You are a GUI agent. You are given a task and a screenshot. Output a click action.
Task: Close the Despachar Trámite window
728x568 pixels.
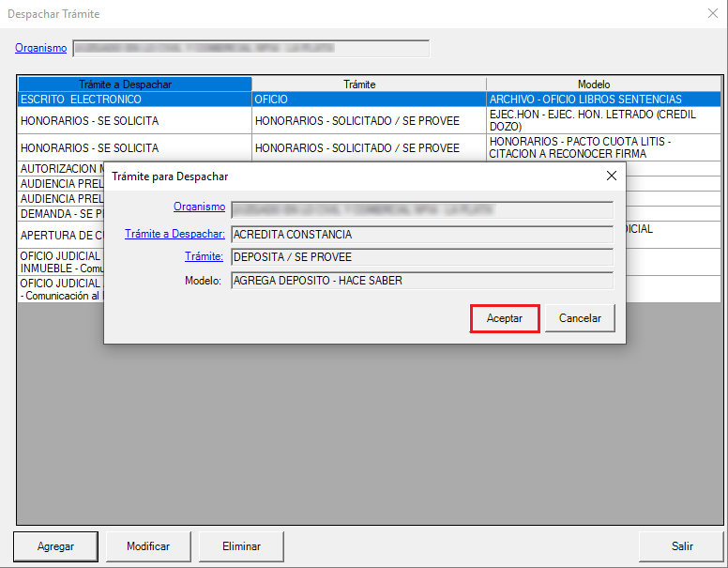[711, 14]
